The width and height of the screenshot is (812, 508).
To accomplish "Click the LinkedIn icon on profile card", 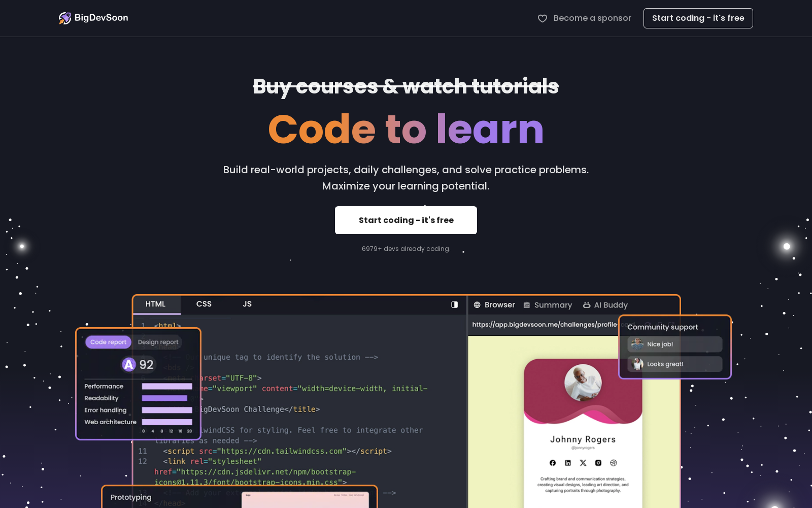I will 568,463.
